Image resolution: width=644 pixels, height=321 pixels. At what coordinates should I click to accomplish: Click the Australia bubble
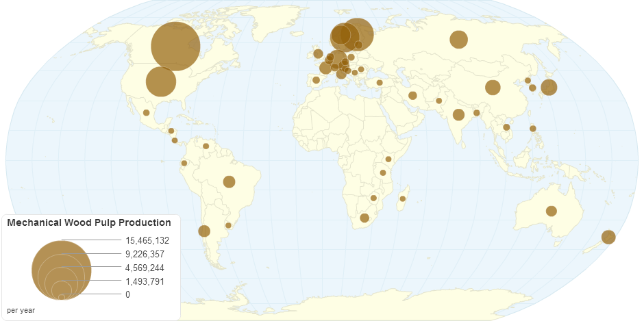551,211
